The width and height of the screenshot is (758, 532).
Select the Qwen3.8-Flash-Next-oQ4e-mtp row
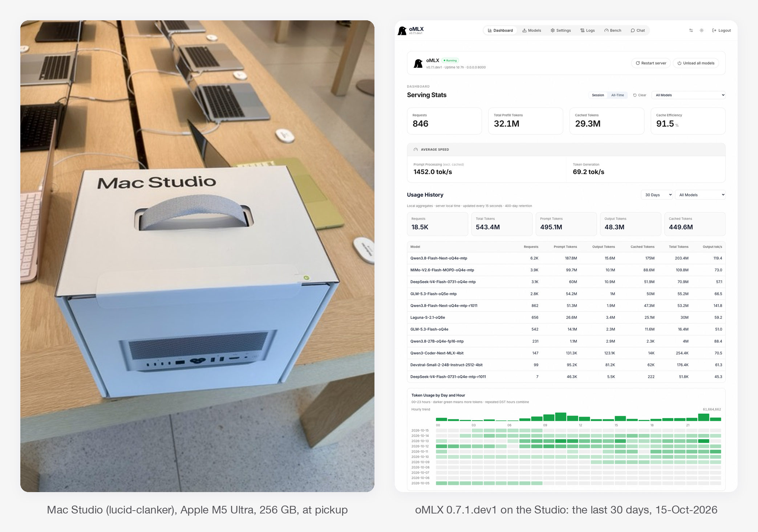click(x=566, y=258)
